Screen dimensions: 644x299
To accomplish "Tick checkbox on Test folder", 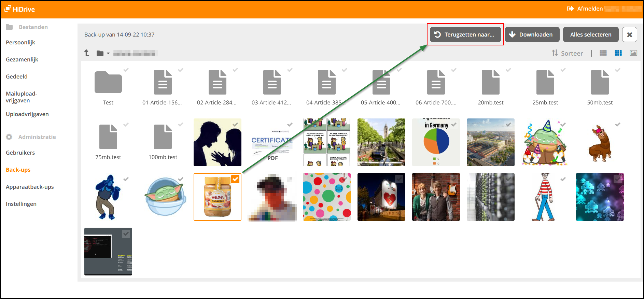I will 126,70.
